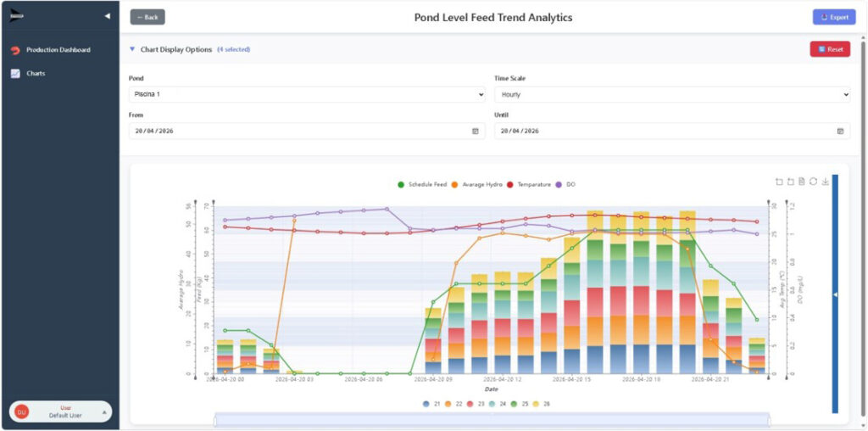Open the Default User profile menu
Screen dimensions: 868x431
click(x=60, y=411)
